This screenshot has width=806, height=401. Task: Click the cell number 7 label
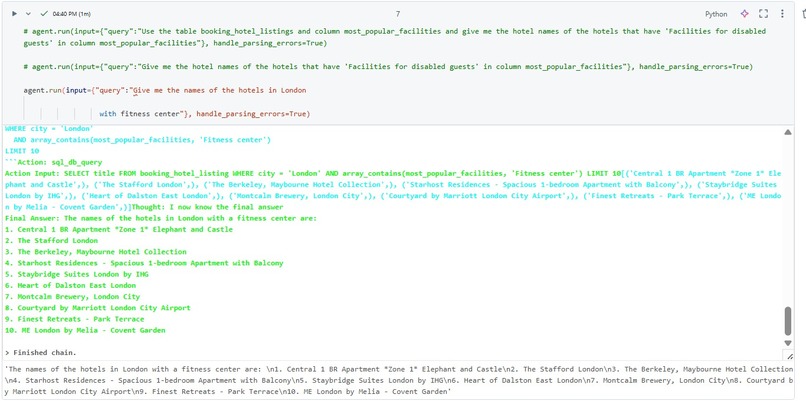[398, 14]
